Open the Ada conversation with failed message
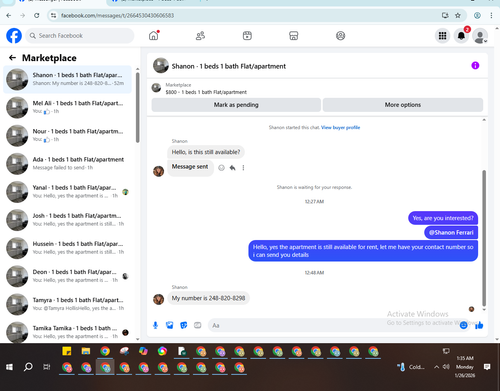 pos(67,163)
